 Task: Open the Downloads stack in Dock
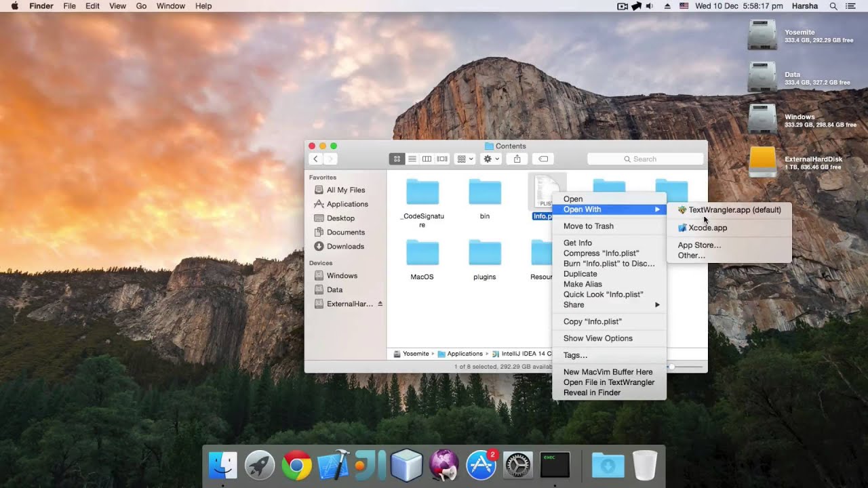(608, 466)
